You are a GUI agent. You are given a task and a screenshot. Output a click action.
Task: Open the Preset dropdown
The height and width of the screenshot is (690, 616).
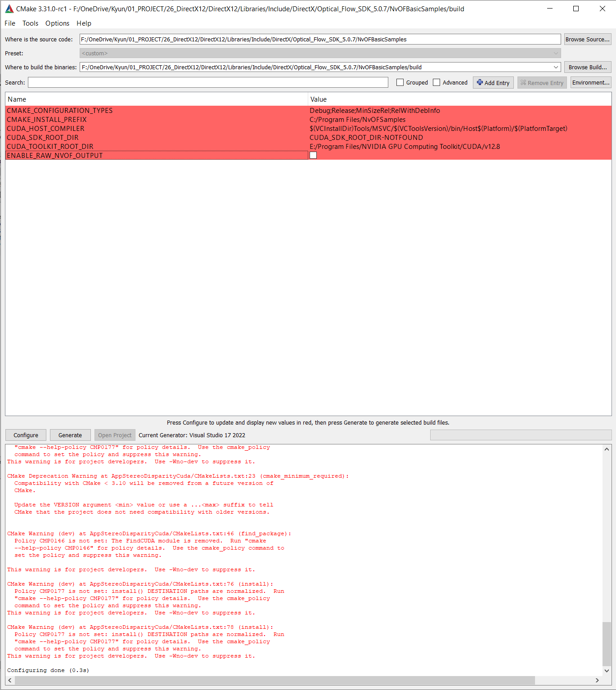[x=320, y=53]
